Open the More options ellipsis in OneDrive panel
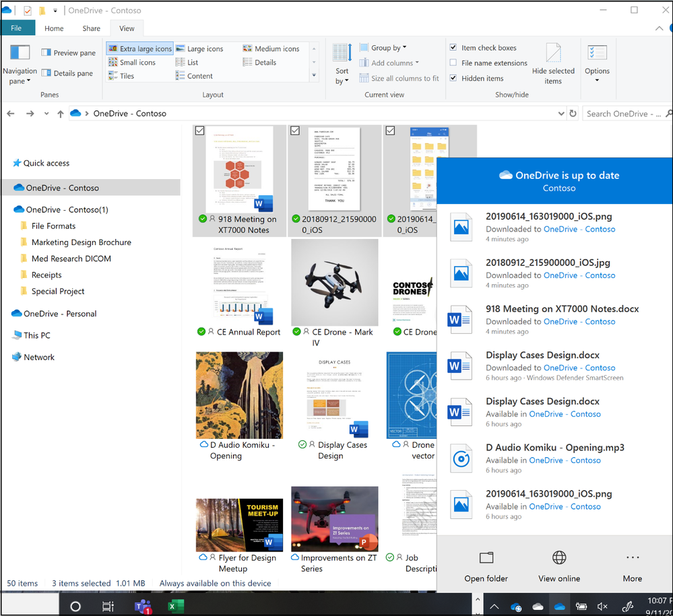The height and width of the screenshot is (616, 673). pyautogui.click(x=632, y=558)
